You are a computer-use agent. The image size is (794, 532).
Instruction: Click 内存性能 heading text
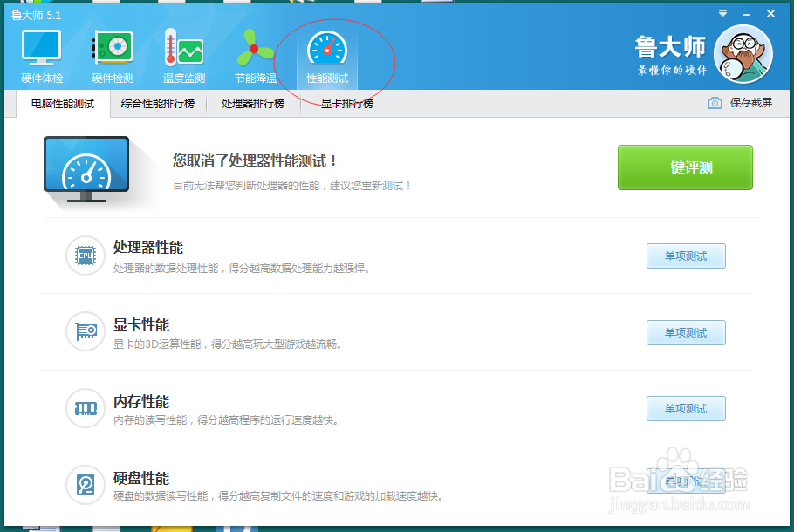141,402
